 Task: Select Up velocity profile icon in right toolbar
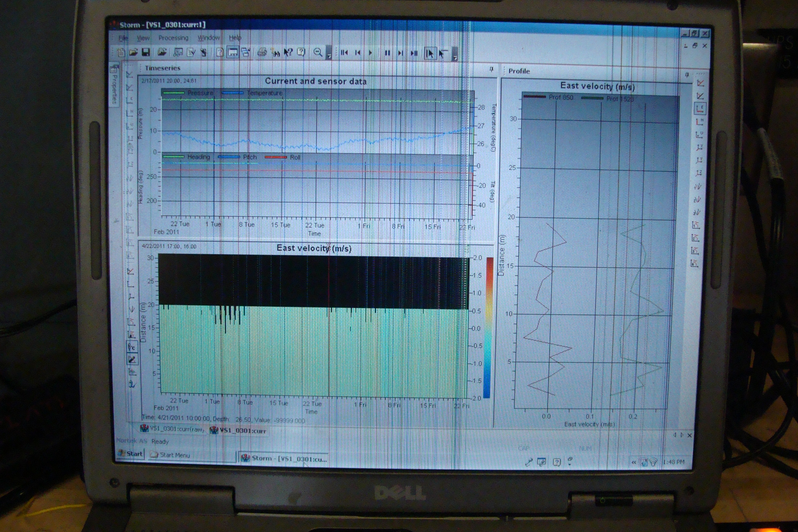click(699, 134)
